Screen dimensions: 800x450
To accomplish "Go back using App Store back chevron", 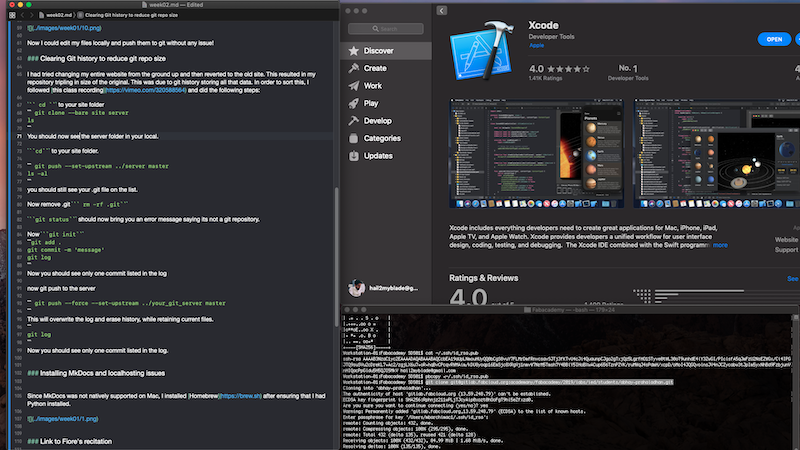I will coord(442,10).
